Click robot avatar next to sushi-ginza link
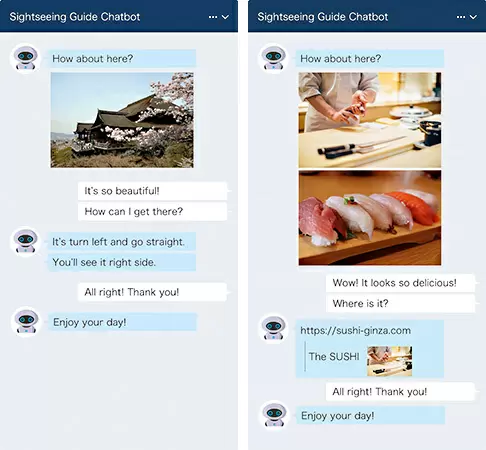This screenshot has height=450, width=486. click(x=274, y=328)
